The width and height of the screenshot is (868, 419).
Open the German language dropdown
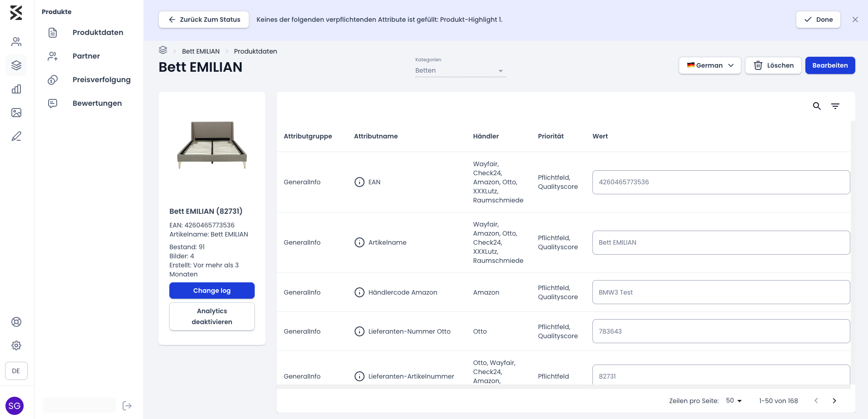coord(710,65)
